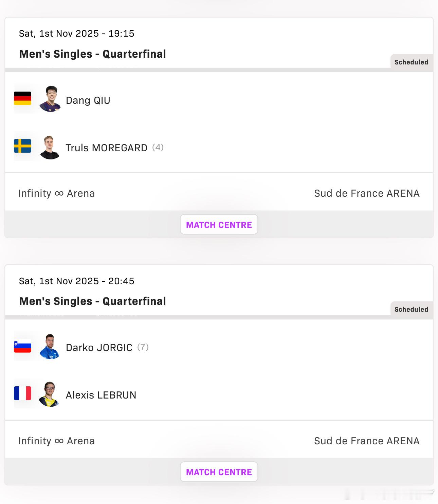Open Alexis Lebrun's player photo
Viewport: 438px width, 504px height.
coord(50,394)
